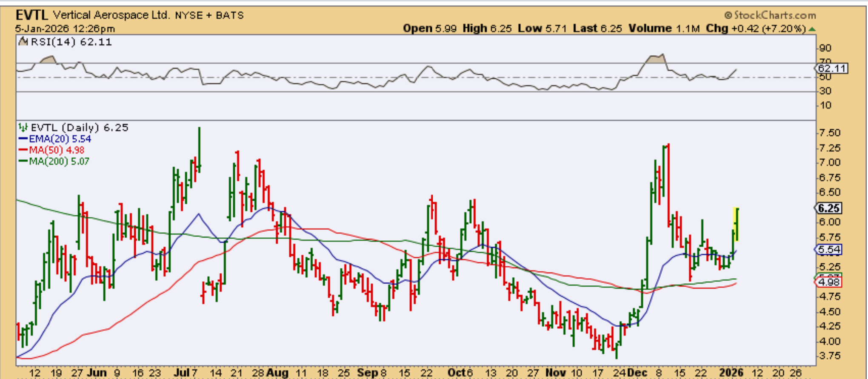Click the 4.00 price axis label

pos(829,341)
